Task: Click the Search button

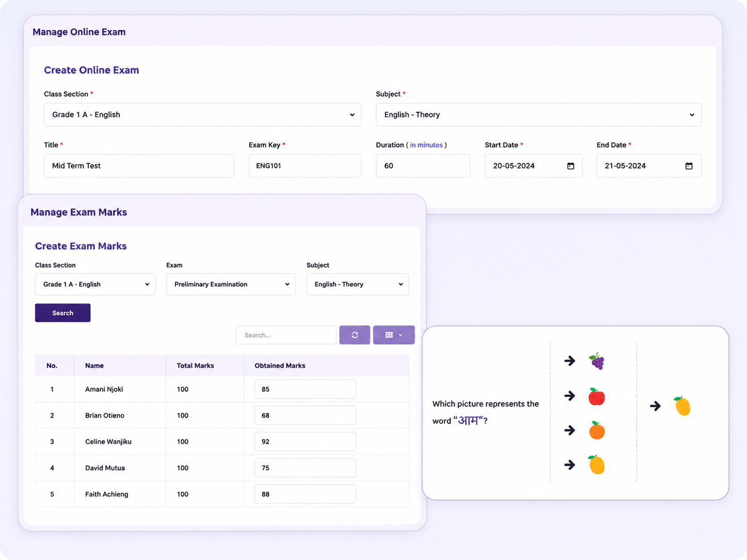Action: tap(63, 313)
